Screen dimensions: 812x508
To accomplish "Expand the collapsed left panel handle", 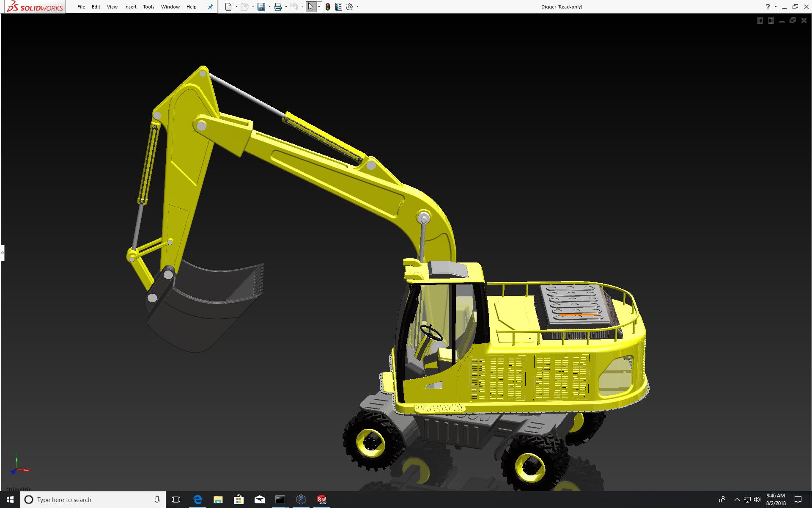I will [2, 253].
